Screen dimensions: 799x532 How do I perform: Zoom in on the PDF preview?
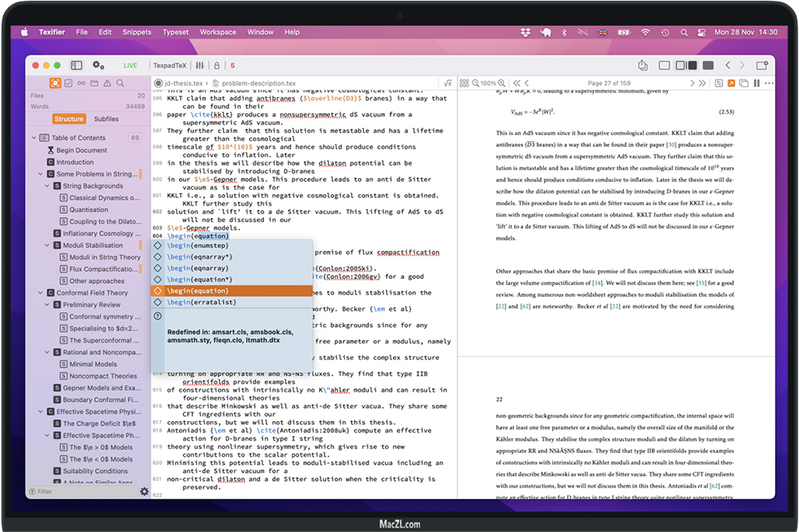(502, 83)
